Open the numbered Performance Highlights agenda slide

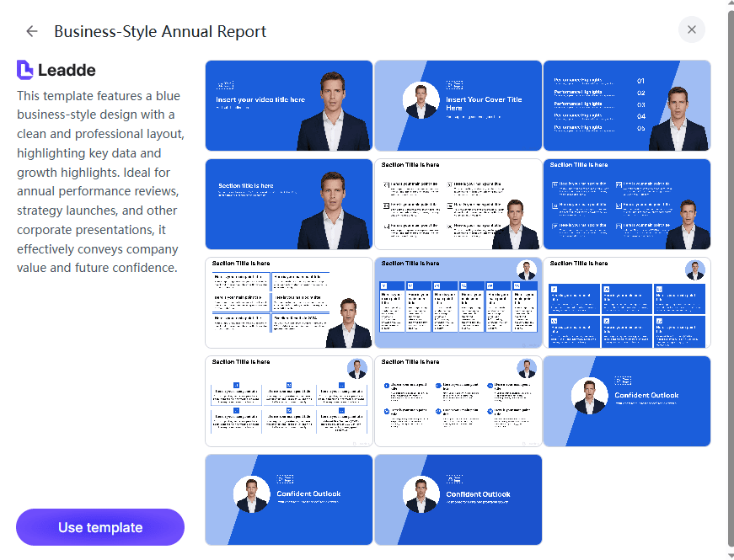(x=627, y=105)
